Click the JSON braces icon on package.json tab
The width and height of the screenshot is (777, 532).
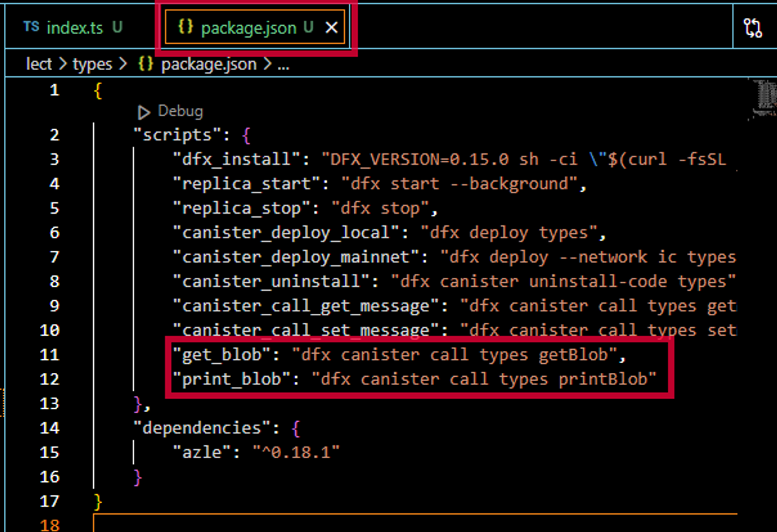[x=186, y=28]
